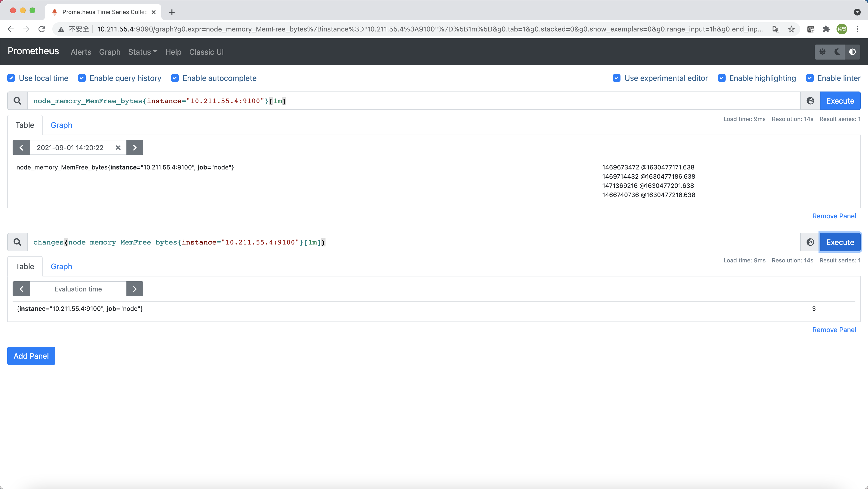868x489 pixels.
Task: Click the Add Panel button
Action: [31, 356]
